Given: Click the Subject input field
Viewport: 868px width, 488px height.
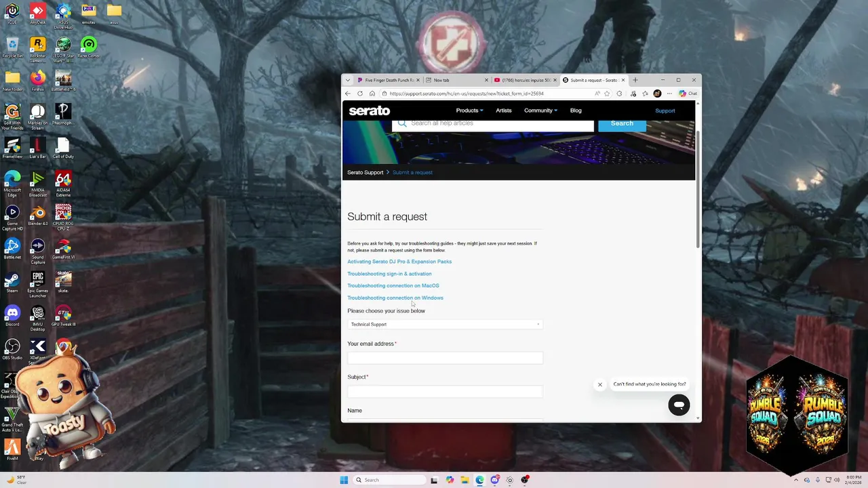Looking at the screenshot, I should click(445, 392).
